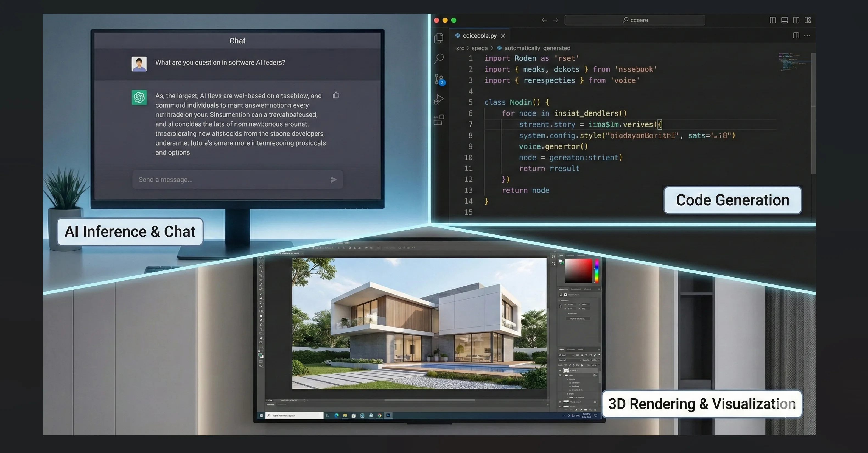This screenshot has height=453, width=868.
Task: Select the Hand tool in Photoshop
Action: tap(261, 338)
